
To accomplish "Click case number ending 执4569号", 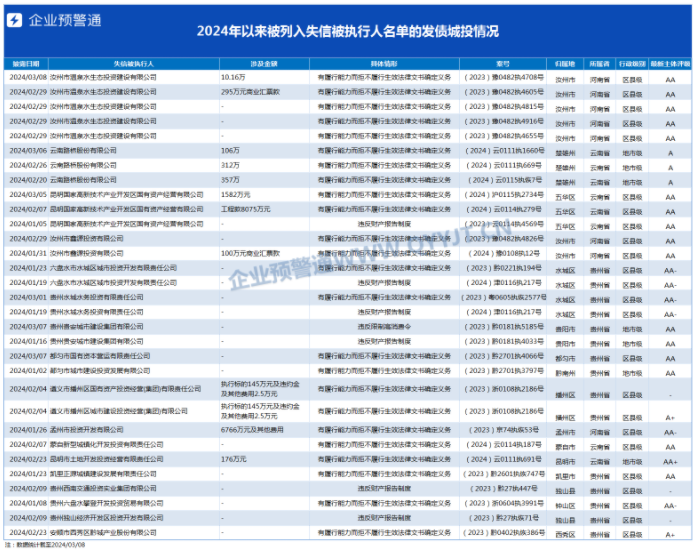I will [503, 224].
